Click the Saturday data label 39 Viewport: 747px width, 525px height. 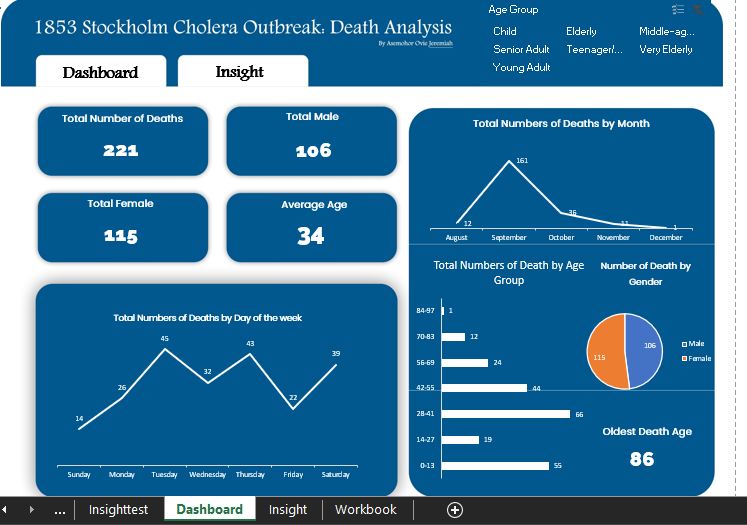[x=336, y=353]
